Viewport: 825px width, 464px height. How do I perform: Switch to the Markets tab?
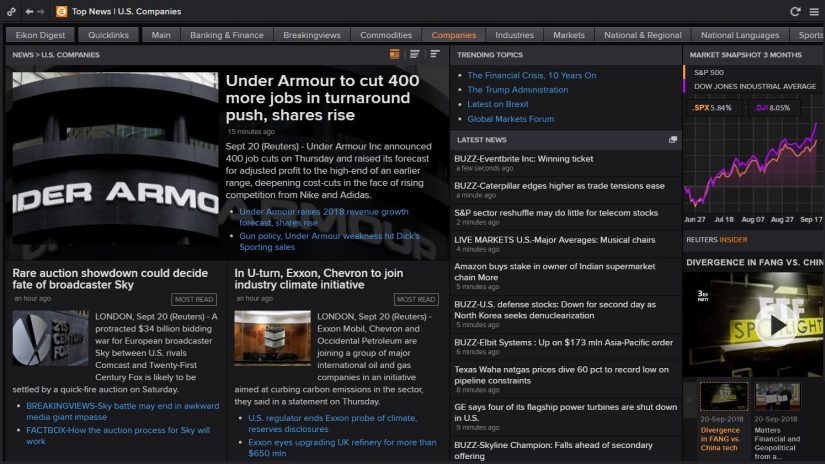click(x=569, y=35)
